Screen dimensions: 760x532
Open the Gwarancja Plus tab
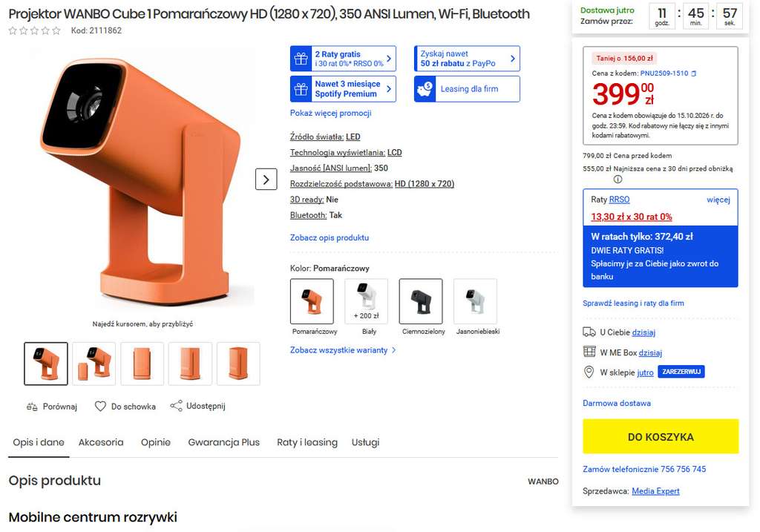coord(224,442)
